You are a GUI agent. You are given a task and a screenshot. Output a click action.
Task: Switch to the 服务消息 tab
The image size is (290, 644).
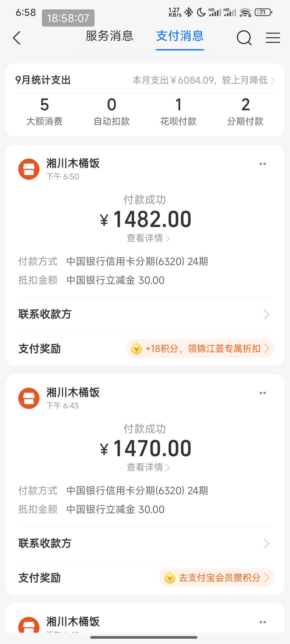pyautogui.click(x=110, y=36)
